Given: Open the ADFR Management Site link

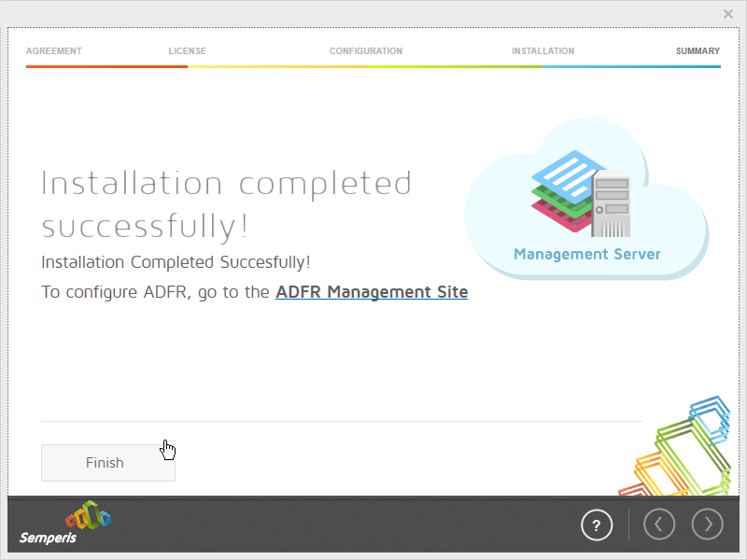Looking at the screenshot, I should [x=372, y=292].
